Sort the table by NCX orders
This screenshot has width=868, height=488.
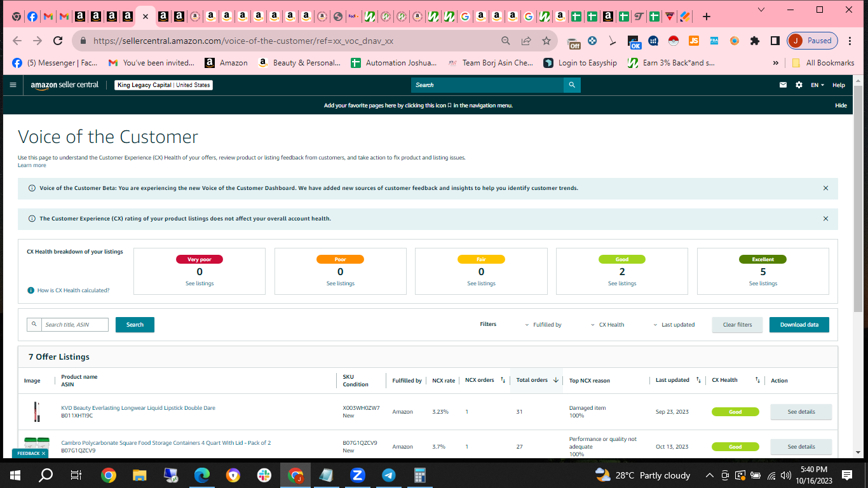point(503,380)
